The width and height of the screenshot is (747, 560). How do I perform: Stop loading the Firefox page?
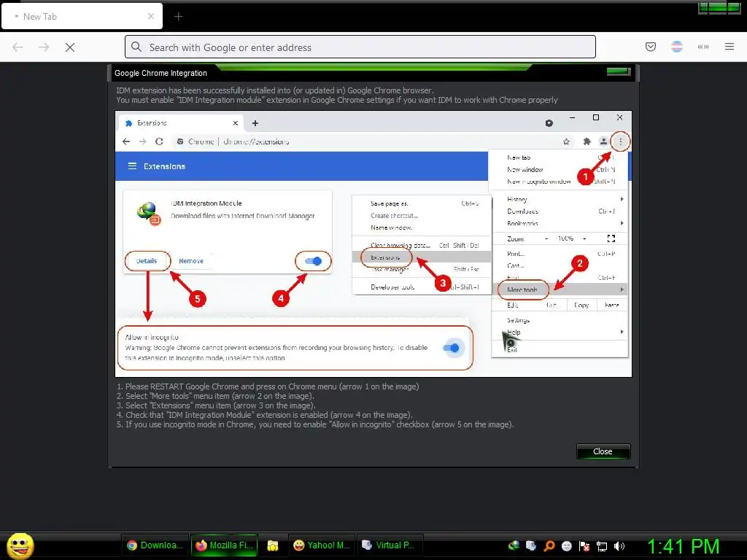[69, 47]
